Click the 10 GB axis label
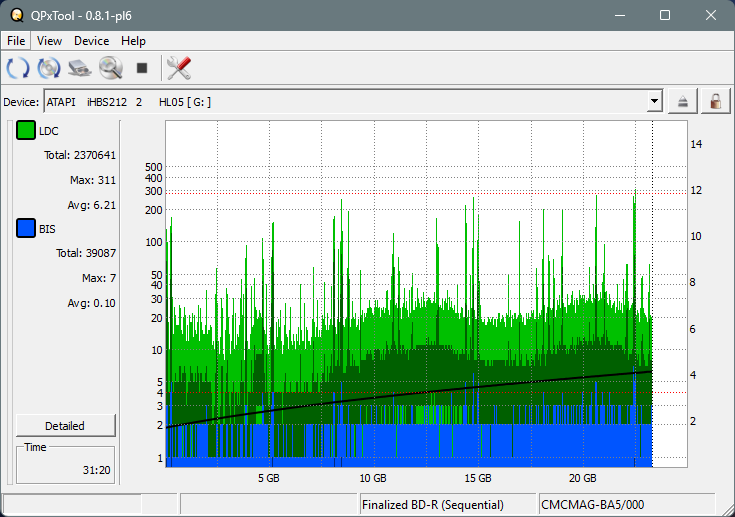Viewport: 735px width, 517px height. [x=373, y=478]
